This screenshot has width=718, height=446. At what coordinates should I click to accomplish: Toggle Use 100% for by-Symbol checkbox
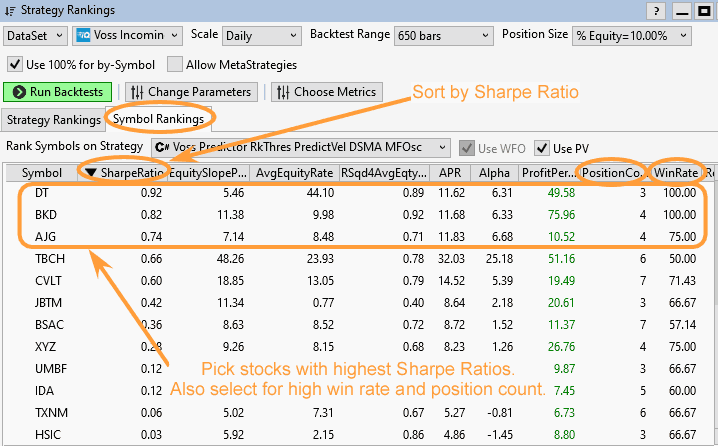point(14,65)
